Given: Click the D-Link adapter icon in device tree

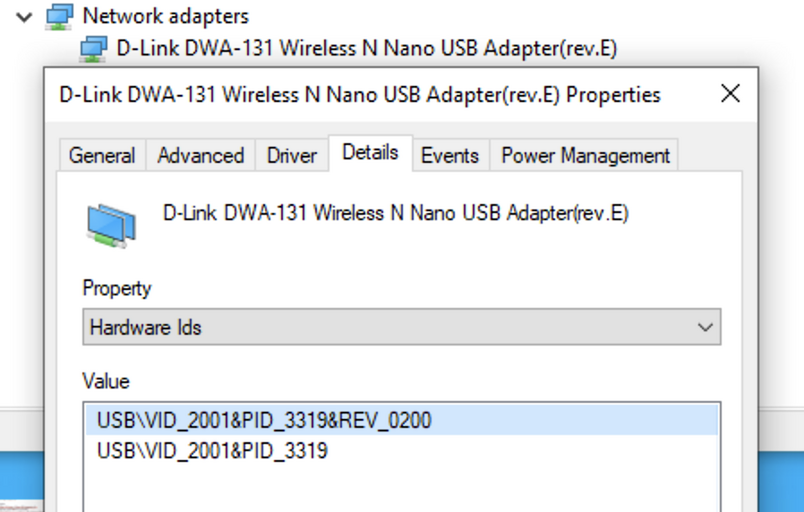Looking at the screenshot, I should click(x=93, y=49).
